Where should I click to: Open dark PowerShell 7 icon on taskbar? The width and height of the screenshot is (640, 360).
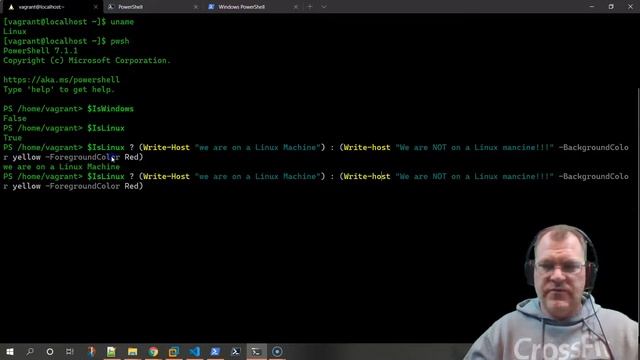(236, 351)
